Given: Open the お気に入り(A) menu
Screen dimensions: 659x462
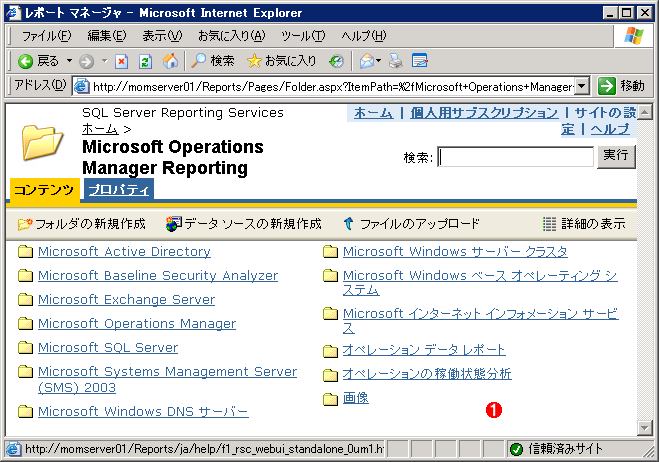Looking at the screenshot, I should pyautogui.click(x=232, y=36).
